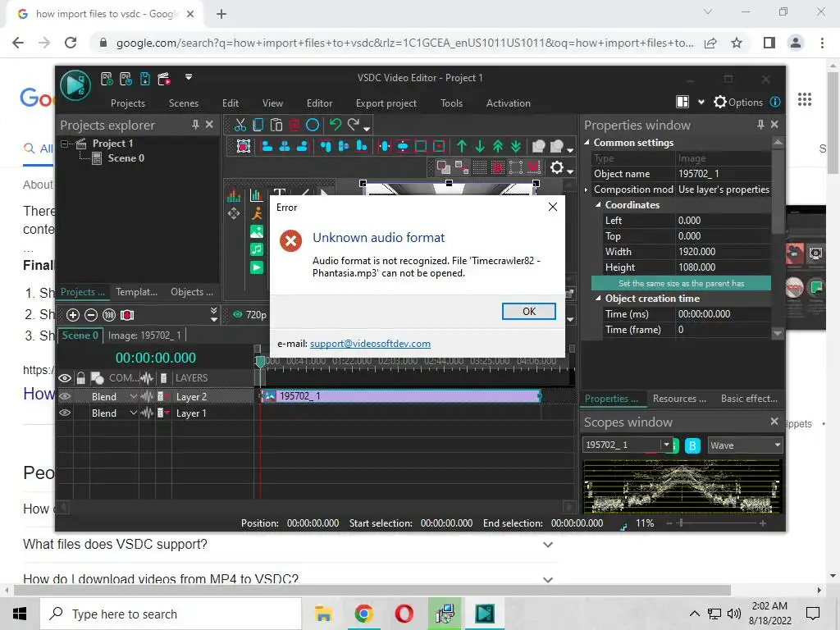Open the Activation menu item

click(x=508, y=103)
